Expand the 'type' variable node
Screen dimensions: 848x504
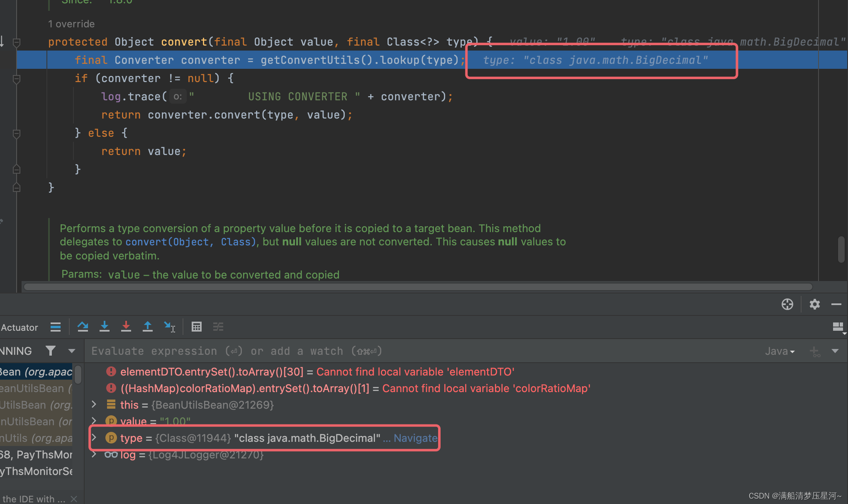[x=94, y=438]
